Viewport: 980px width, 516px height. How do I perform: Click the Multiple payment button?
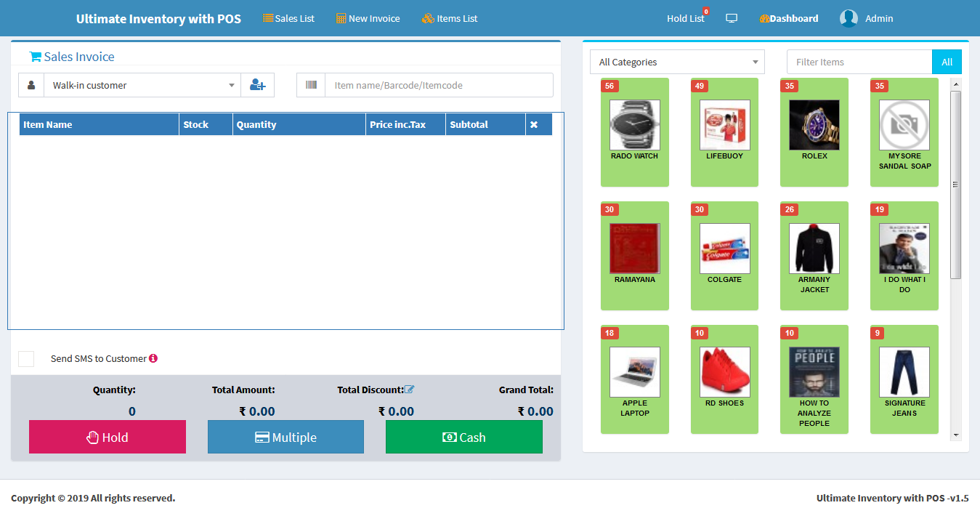[x=286, y=437]
